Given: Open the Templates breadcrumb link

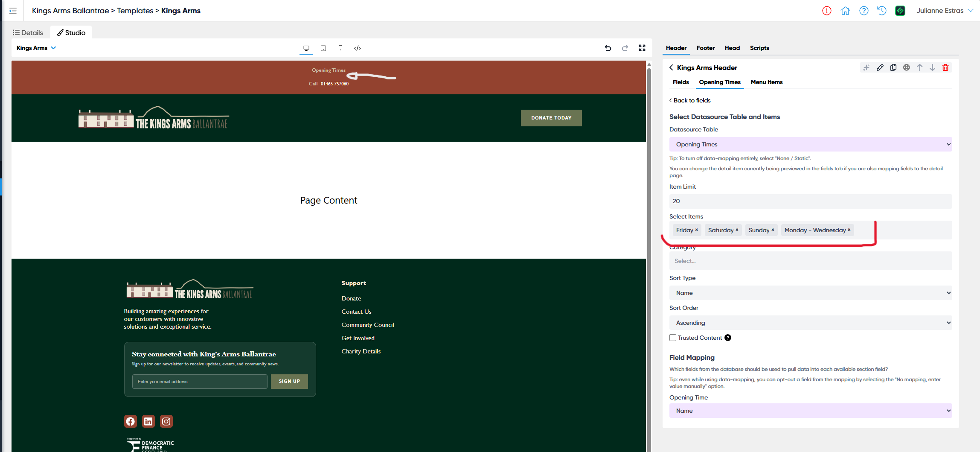Looking at the screenshot, I should pos(135,11).
